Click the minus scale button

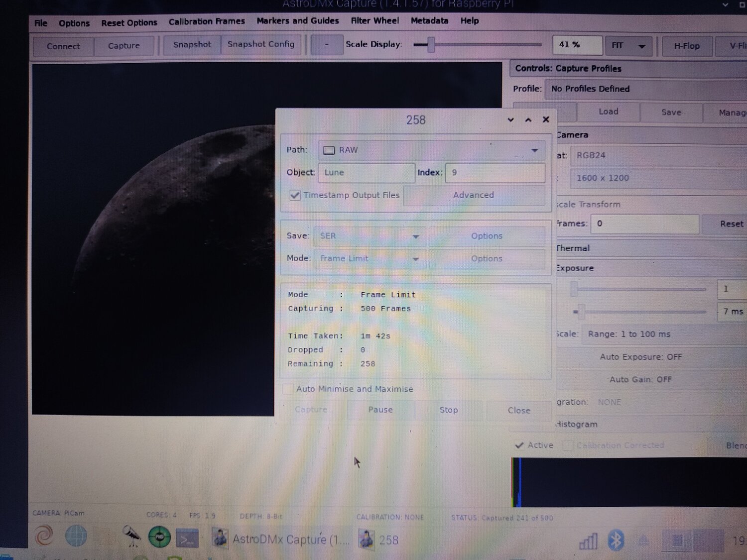pyautogui.click(x=327, y=44)
